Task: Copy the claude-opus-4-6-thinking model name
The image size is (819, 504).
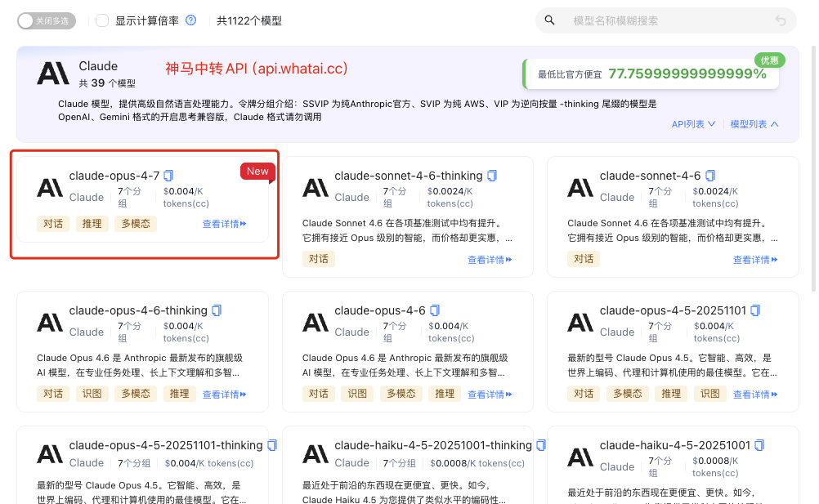Action: tap(217, 310)
